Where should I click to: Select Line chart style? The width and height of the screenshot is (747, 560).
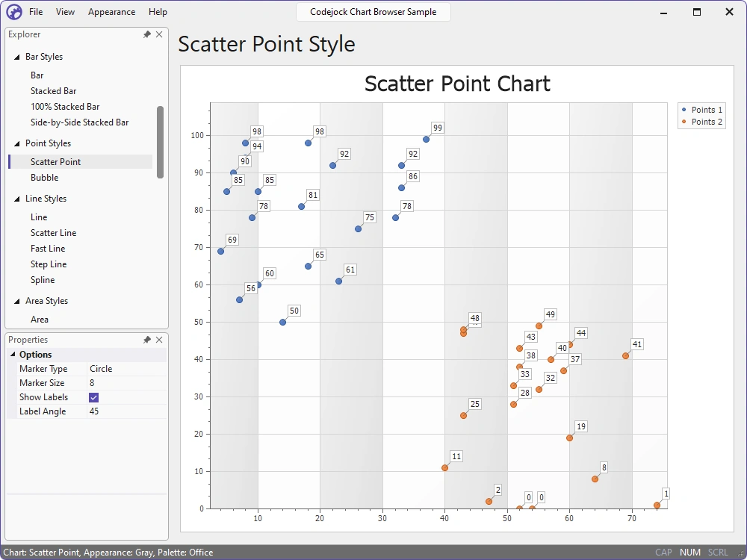tap(39, 217)
